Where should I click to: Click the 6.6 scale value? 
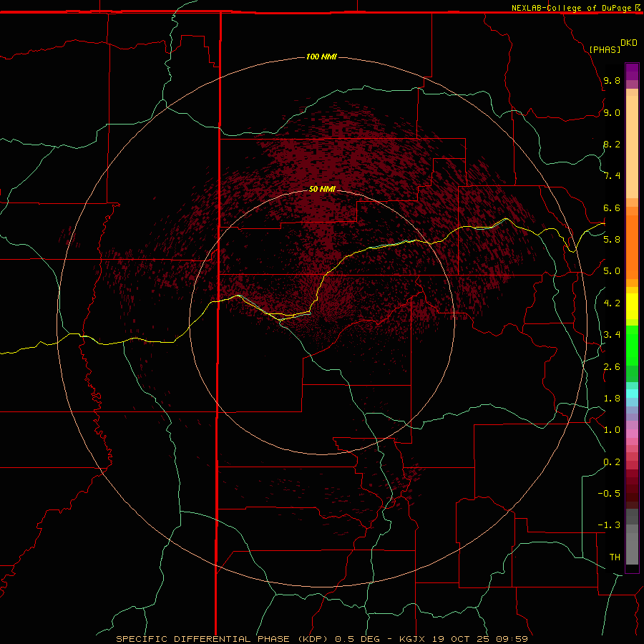[612, 208]
